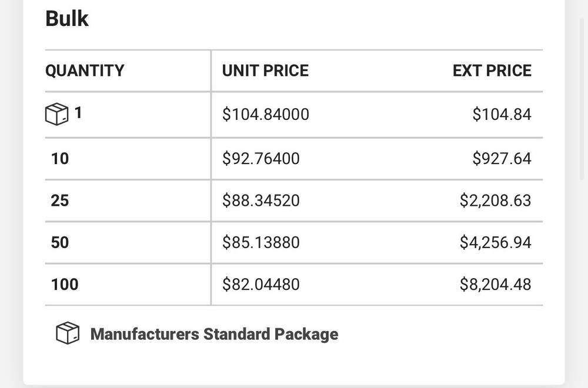Viewport: 588px width, 388px height.
Task: Click unit price $85.13880
Action: click(260, 242)
